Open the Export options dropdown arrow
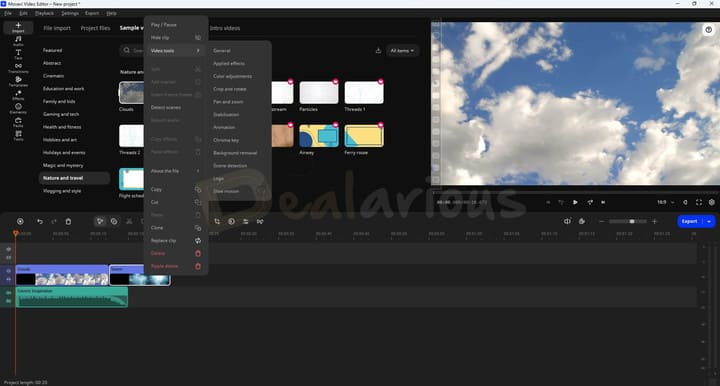This screenshot has height=386, width=720. tap(709, 222)
